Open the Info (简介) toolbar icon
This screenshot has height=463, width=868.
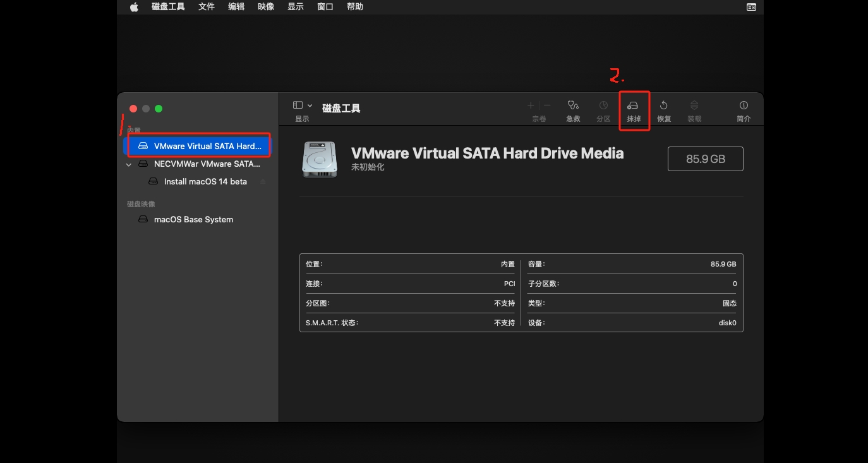click(x=744, y=105)
